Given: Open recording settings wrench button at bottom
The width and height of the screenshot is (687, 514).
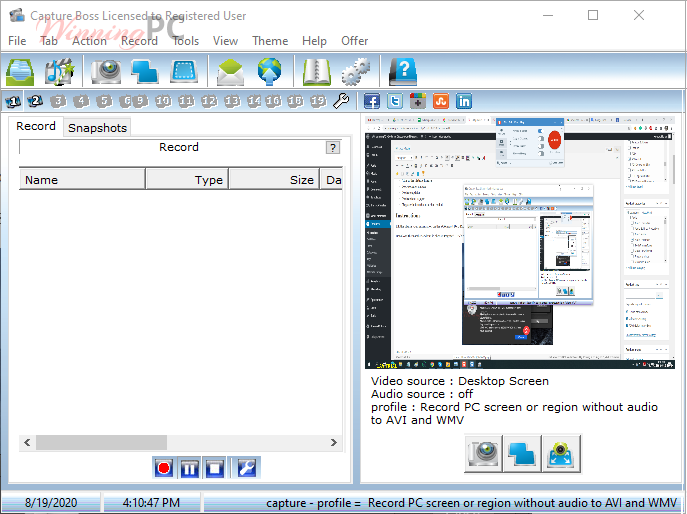Looking at the screenshot, I should click(247, 468).
